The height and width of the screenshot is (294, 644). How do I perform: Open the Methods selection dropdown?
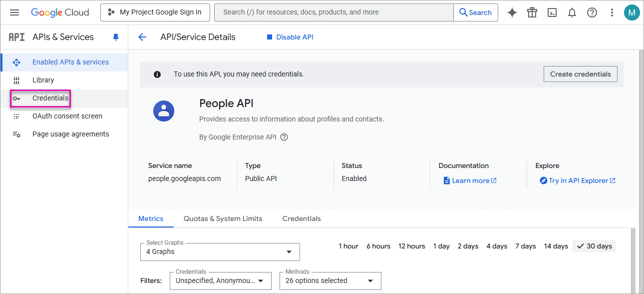330,280
